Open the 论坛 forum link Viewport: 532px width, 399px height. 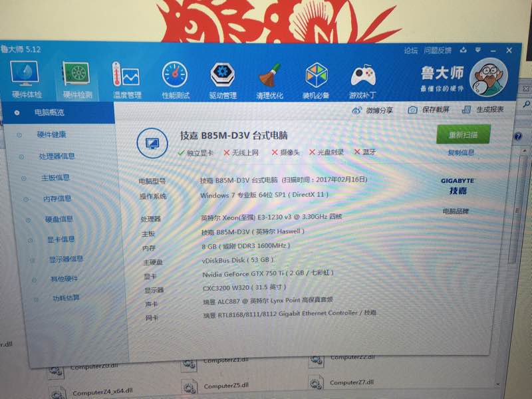click(x=410, y=51)
